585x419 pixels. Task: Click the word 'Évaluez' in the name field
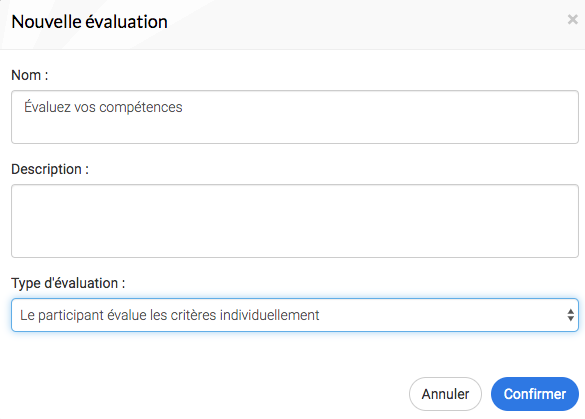47,107
